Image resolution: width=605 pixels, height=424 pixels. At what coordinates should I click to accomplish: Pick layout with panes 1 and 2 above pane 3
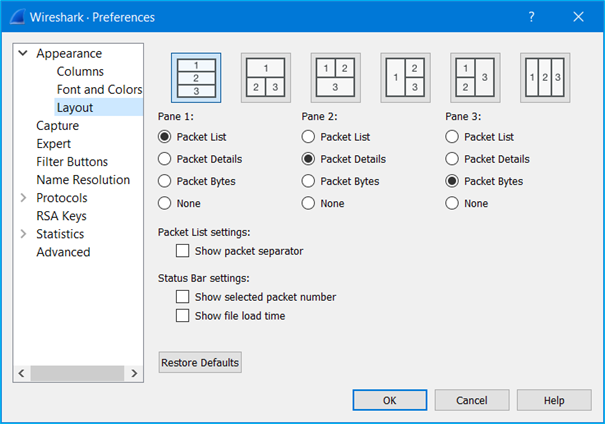(336, 78)
